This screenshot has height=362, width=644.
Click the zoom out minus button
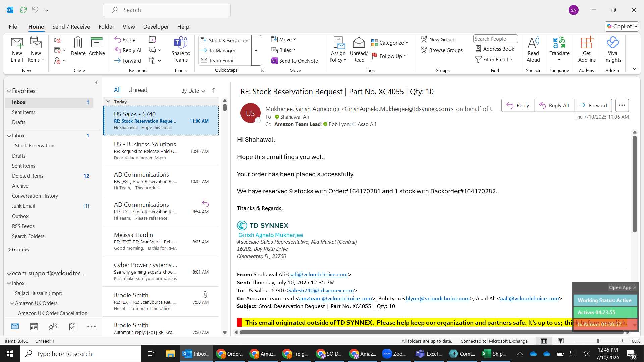point(573,341)
